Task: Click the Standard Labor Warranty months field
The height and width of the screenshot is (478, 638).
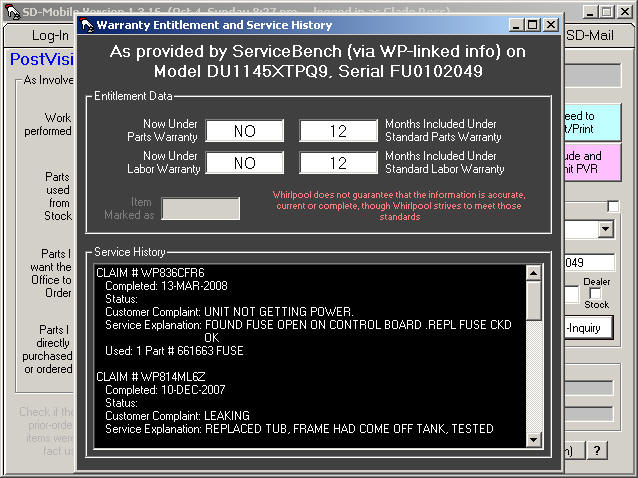Action: pyautogui.click(x=338, y=162)
